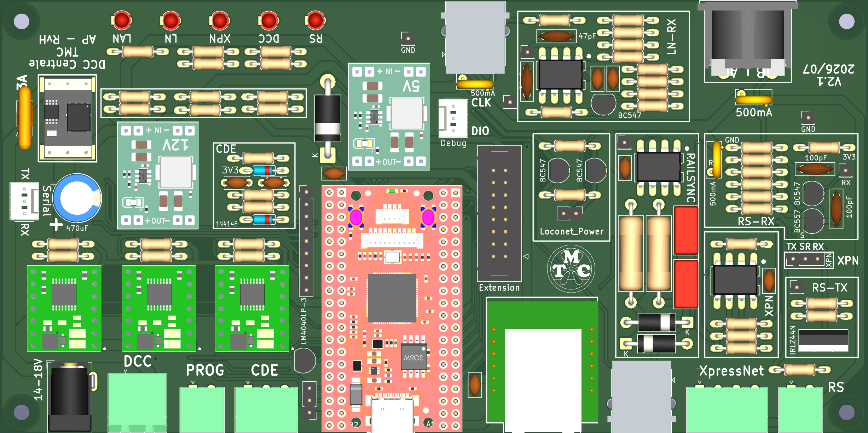
Task: Click the 'DIO' label
Action: (480, 131)
